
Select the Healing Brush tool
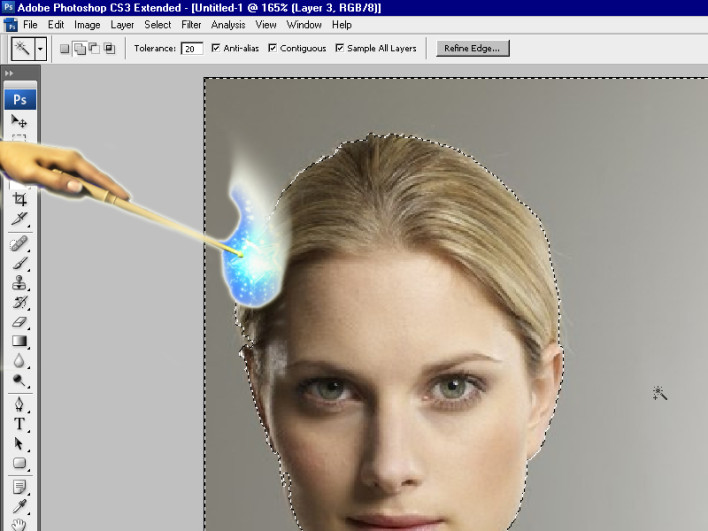point(19,243)
